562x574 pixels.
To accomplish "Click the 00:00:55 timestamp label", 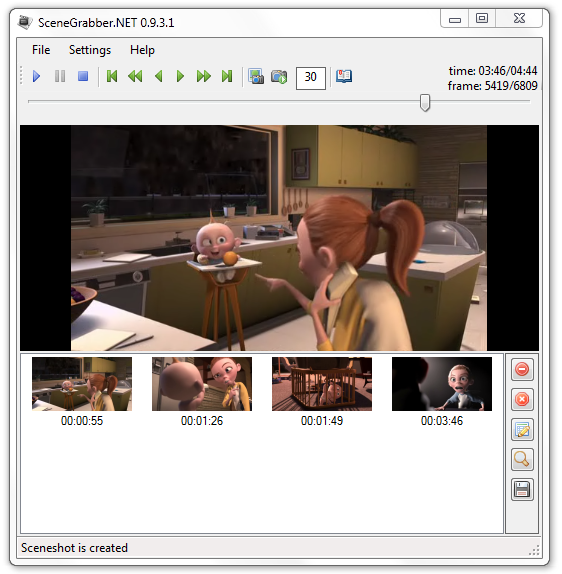I will coord(82,421).
